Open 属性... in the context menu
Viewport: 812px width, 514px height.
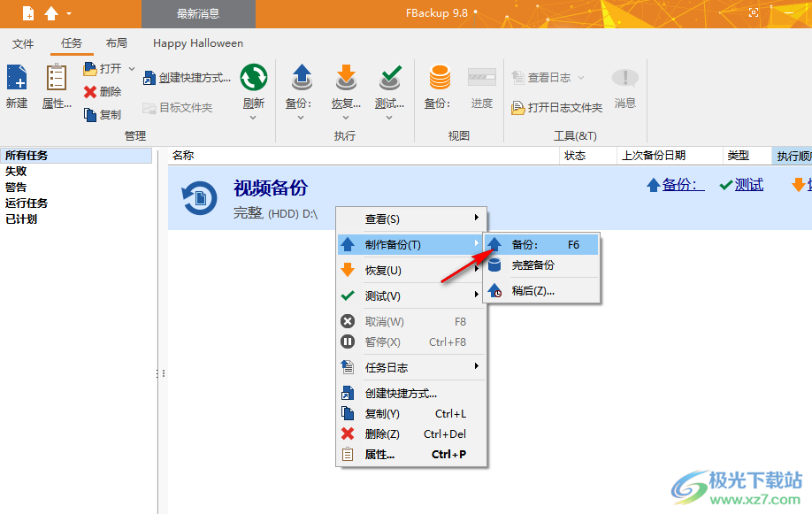(411, 455)
